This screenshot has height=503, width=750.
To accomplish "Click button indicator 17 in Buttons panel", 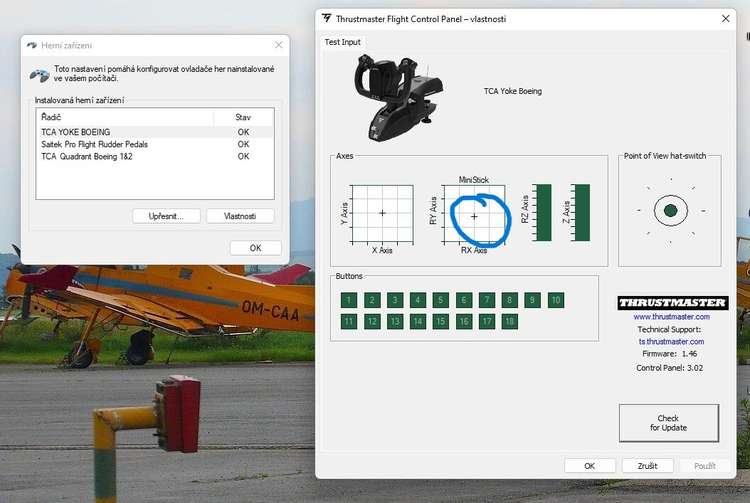I will [x=486, y=321].
